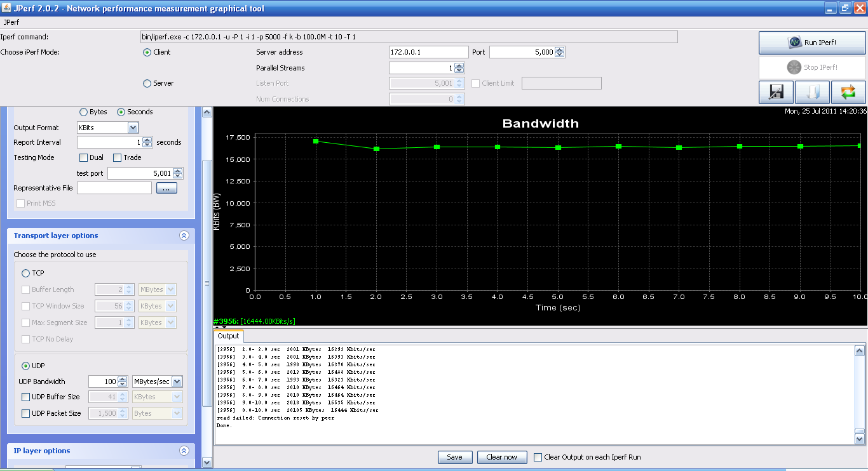The height and width of the screenshot is (471, 868).
Task: Click the orange-green restore defaults arrows icon
Action: point(848,93)
